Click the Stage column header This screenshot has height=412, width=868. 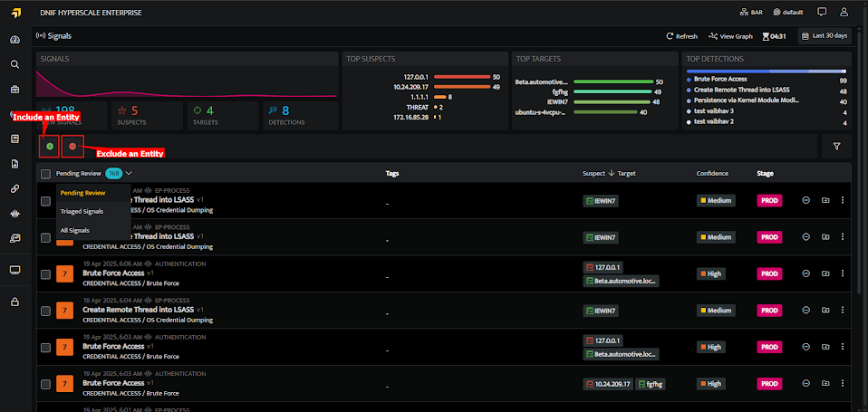(766, 173)
